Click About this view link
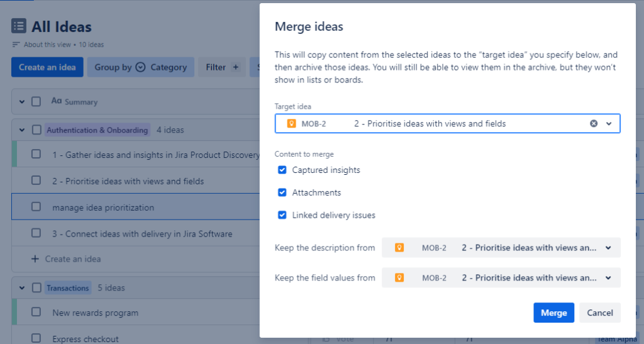Image resolution: width=644 pixels, height=344 pixels. (x=47, y=44)
